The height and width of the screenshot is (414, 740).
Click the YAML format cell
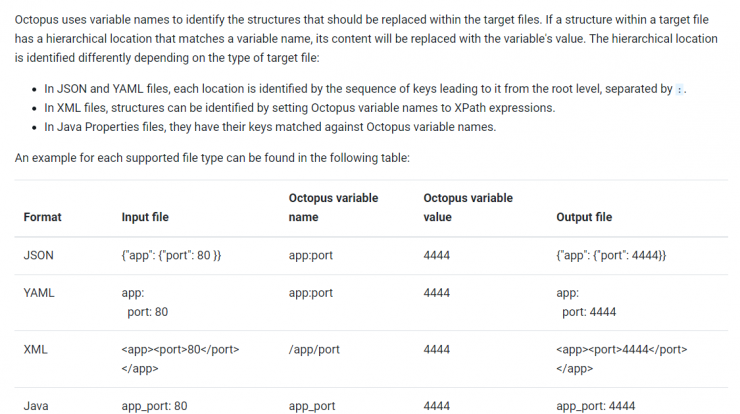coord(39,293)
